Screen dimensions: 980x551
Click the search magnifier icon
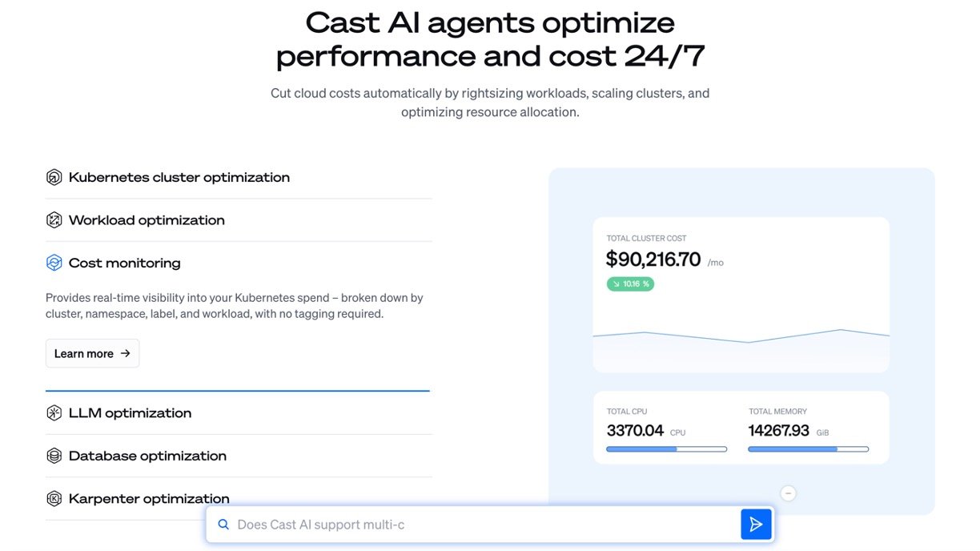pos(223,525)
